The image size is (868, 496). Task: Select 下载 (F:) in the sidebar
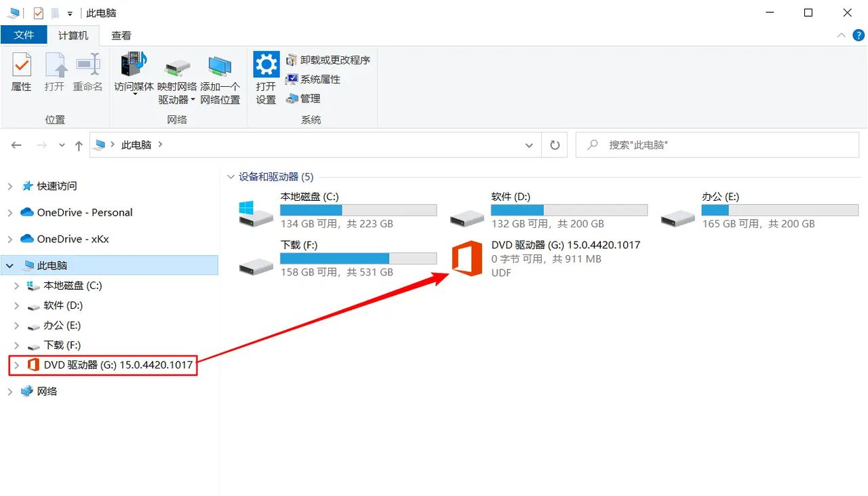click(62, 345)
